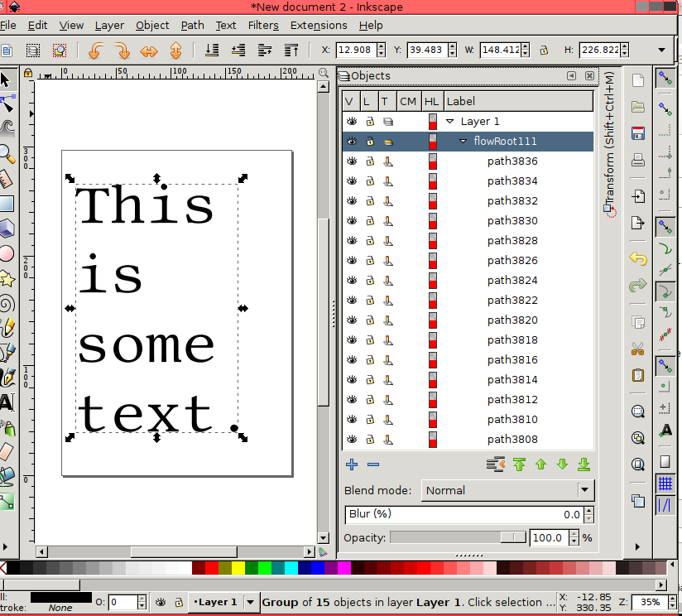This screenshot has height=616, width=682.
Task: Click the raise-to-top arrow in Objects panel
Action: tap(520, 464)
